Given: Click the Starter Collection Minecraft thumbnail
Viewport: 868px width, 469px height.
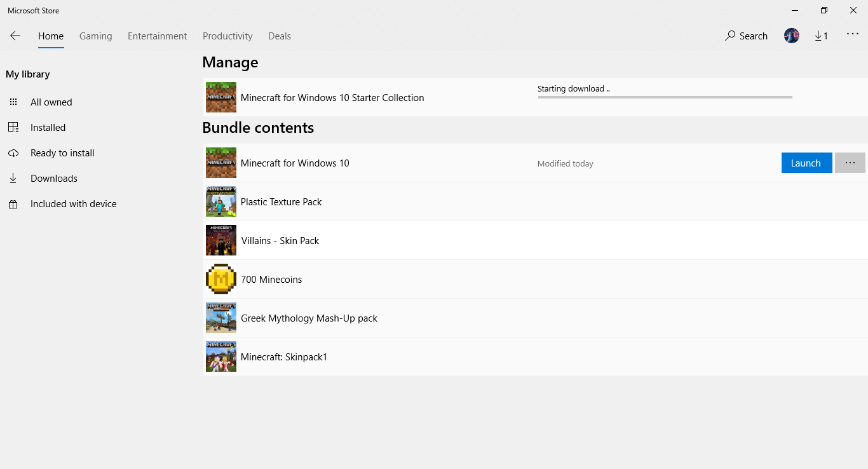Looking at the screenshot, I should coord(221,97).
